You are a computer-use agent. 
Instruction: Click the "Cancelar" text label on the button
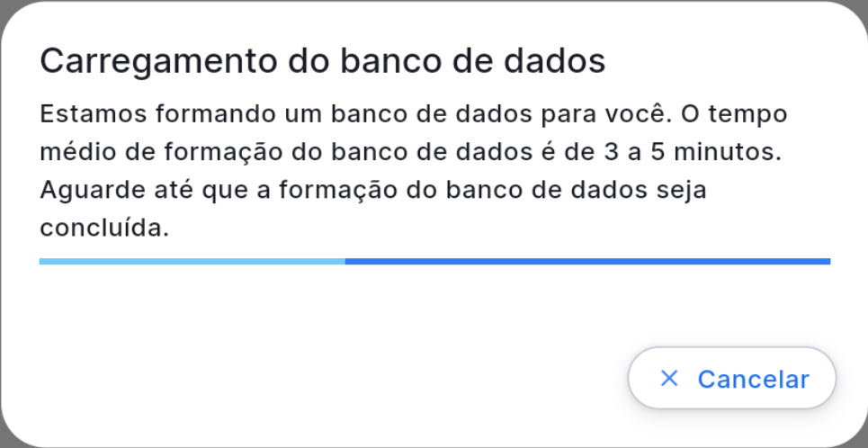(x=753, y=379)
